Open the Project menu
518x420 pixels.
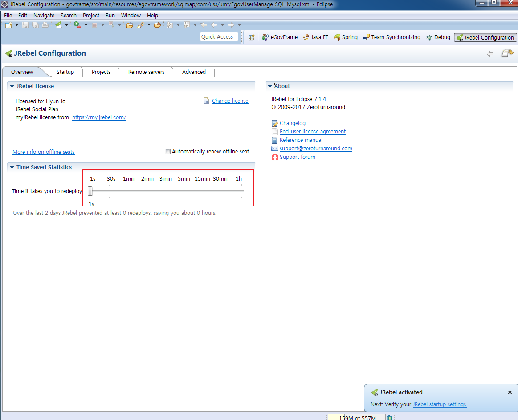[91, 16]
